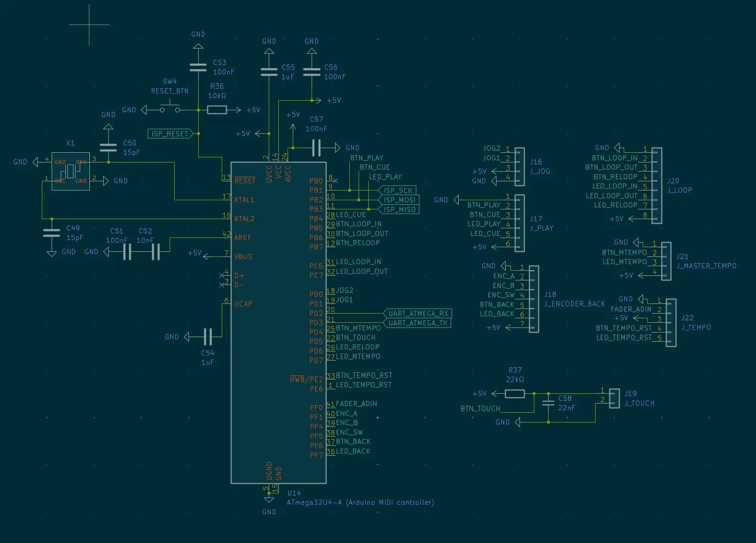Select the U14 reference designator
This screenshot has height=543, width=756.
294,493
